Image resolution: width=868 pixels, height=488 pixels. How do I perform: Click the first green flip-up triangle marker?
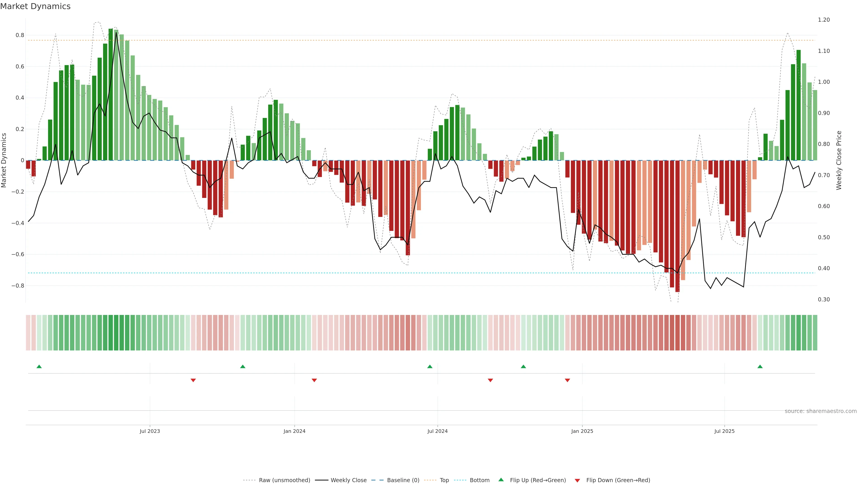click(x=39, y=366)
